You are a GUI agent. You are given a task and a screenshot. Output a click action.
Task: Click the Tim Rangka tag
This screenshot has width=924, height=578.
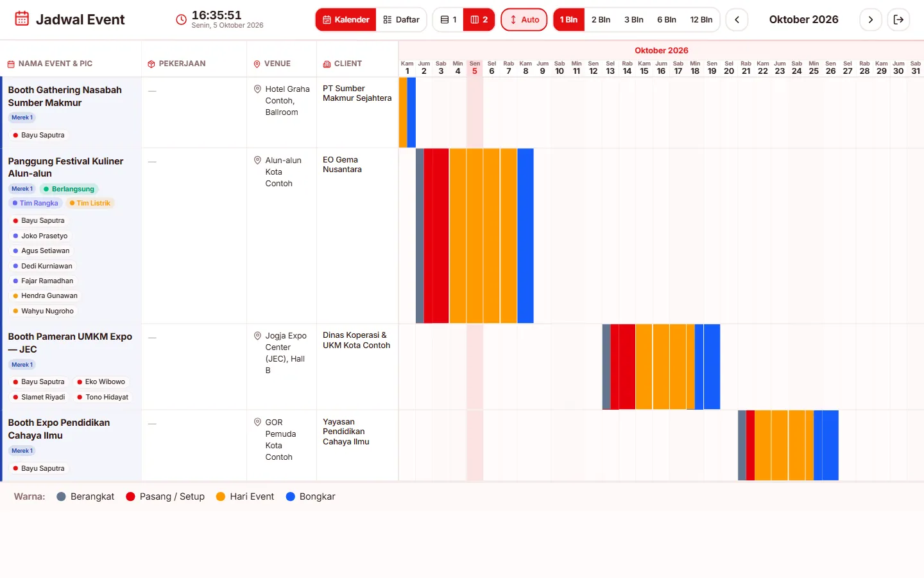click(35, 203)
